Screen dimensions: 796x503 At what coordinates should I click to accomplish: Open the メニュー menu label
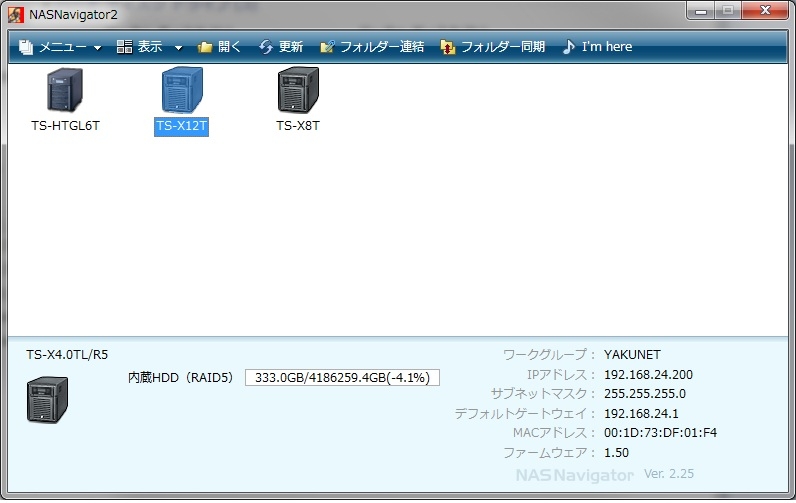(x=63, y=47)
